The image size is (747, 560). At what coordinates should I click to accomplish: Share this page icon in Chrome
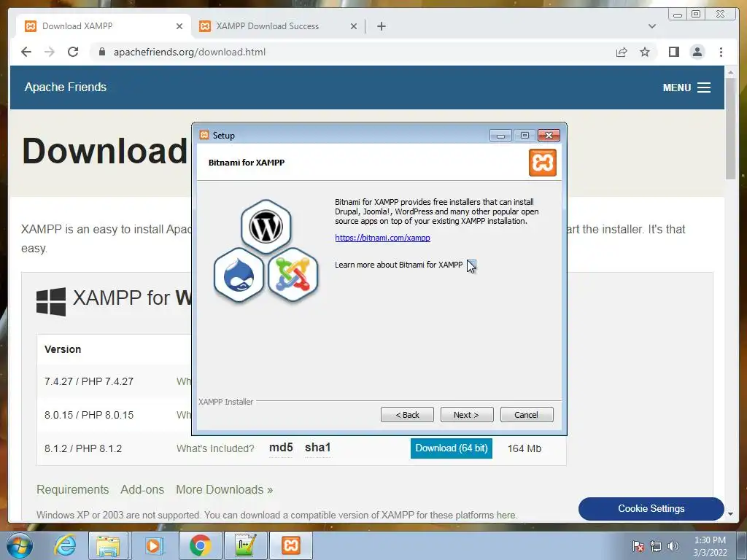pos(622,52)
